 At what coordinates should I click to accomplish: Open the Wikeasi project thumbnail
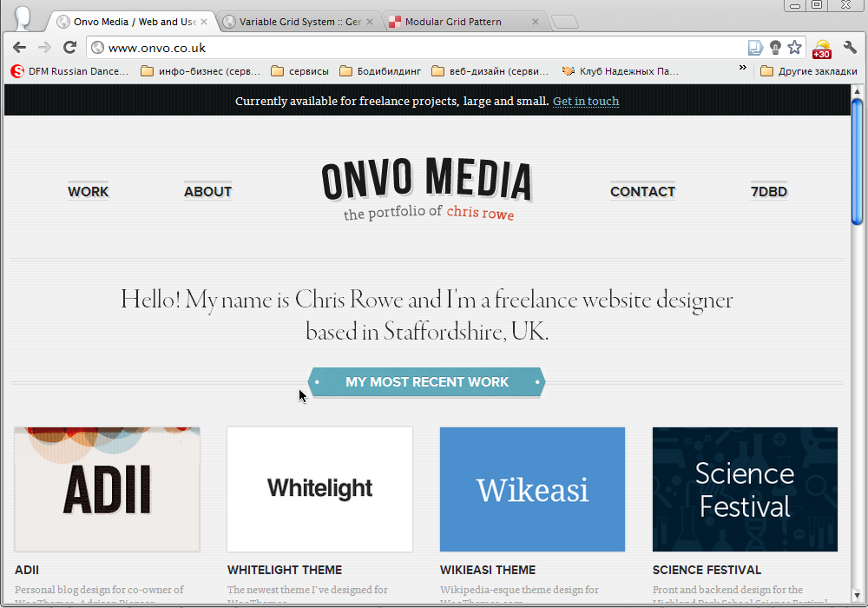coord(532,490)
